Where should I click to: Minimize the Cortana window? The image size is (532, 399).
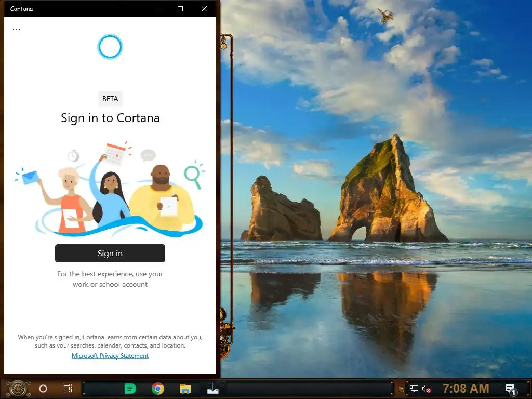pyautogui.click(x=156, y=9)
